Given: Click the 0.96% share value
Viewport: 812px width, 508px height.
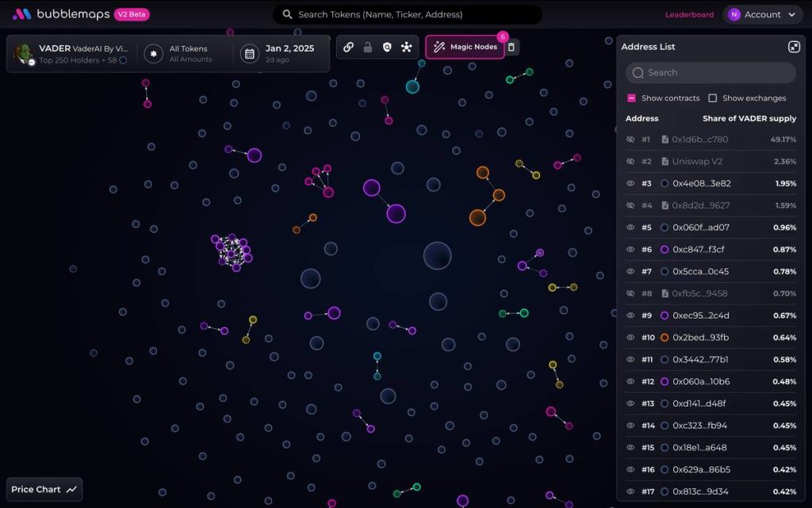Looking at the screenshot, I should tap(784, 227).
